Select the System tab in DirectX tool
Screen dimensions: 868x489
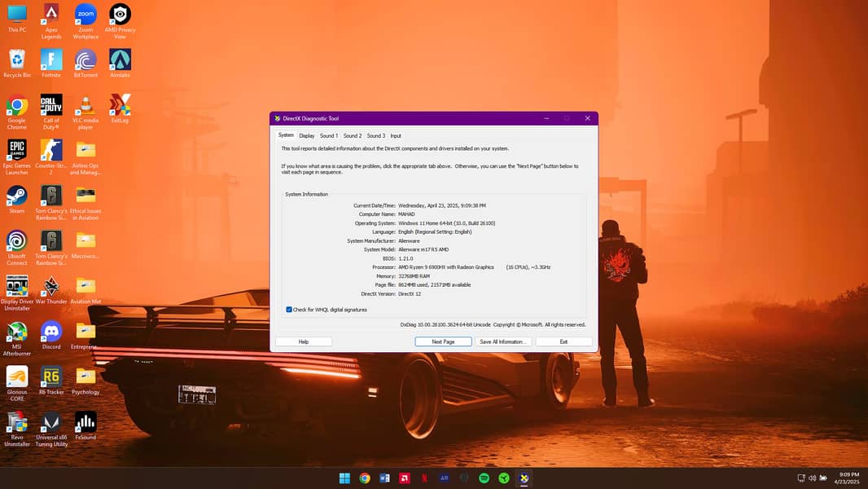coord(286,135)
